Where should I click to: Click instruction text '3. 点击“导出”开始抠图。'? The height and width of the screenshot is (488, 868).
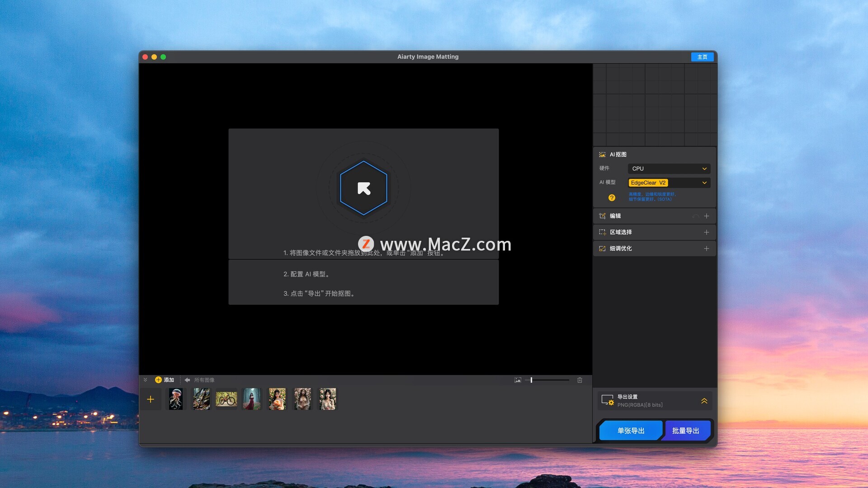tap(320, 294)
